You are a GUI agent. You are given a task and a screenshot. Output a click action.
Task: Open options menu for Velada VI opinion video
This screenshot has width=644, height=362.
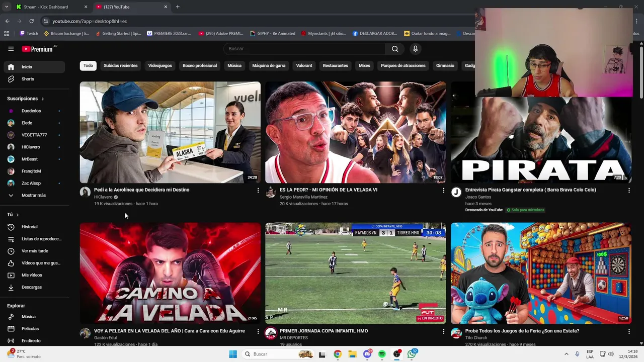pyautogui.click(x=443, y=191)
